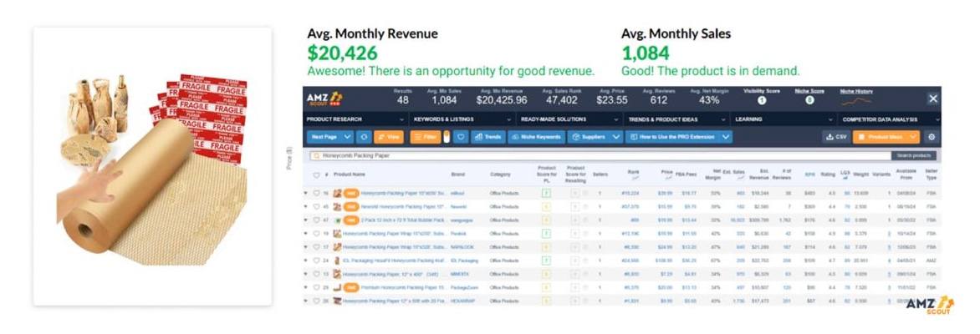Screen dimensions: 980x334
Task: Click the orange Filter button
Action: pyautogui.click(x=425, y=137)
